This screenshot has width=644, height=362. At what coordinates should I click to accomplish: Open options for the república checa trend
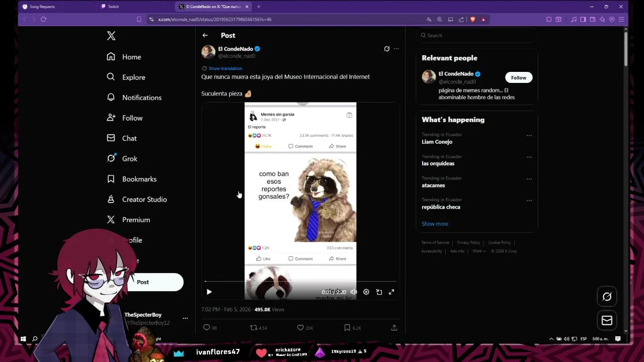point(529,201)
